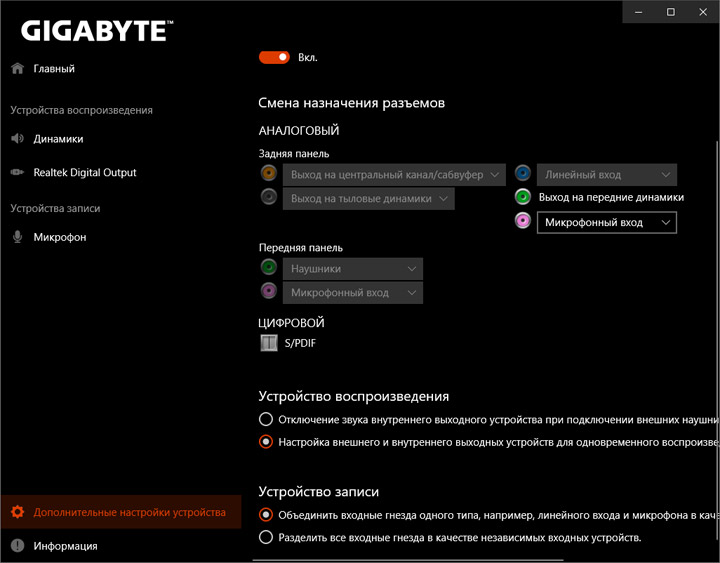720x563 pixels.
Task: Select radio Разделить все входные гнезда
Action: pos(266,537)
